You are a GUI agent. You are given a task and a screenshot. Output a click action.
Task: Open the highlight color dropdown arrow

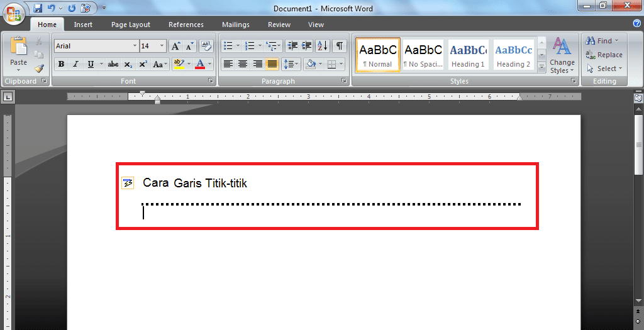coord(189,64)
